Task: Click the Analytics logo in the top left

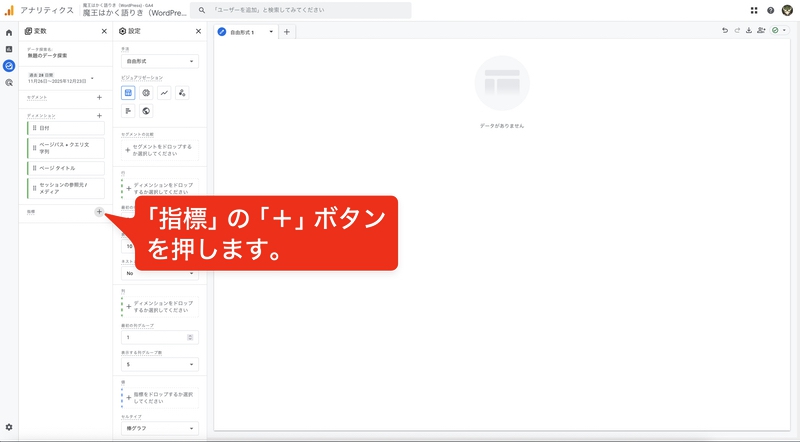Action: pyautogui.click(x=9, y=10)
